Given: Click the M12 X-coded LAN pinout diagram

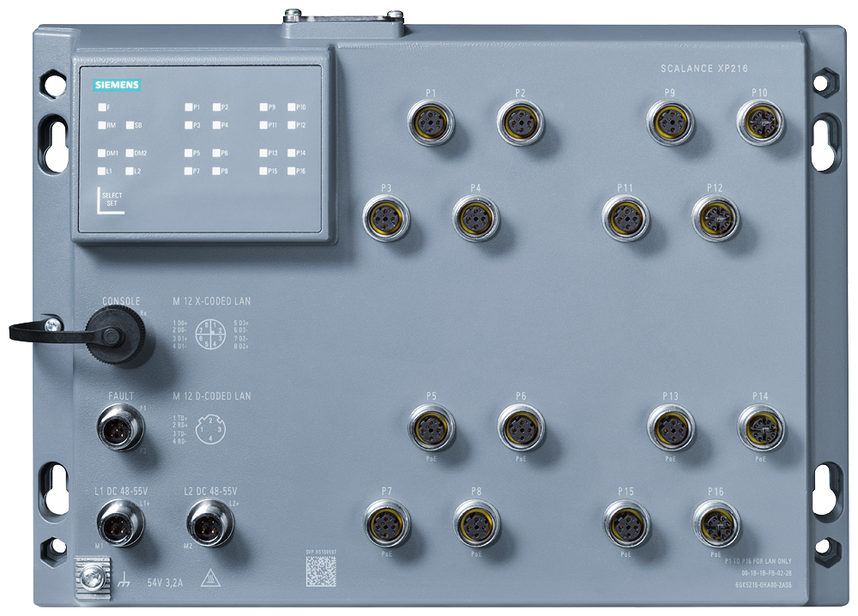Looking at the screenshot, I should (207, 334).
